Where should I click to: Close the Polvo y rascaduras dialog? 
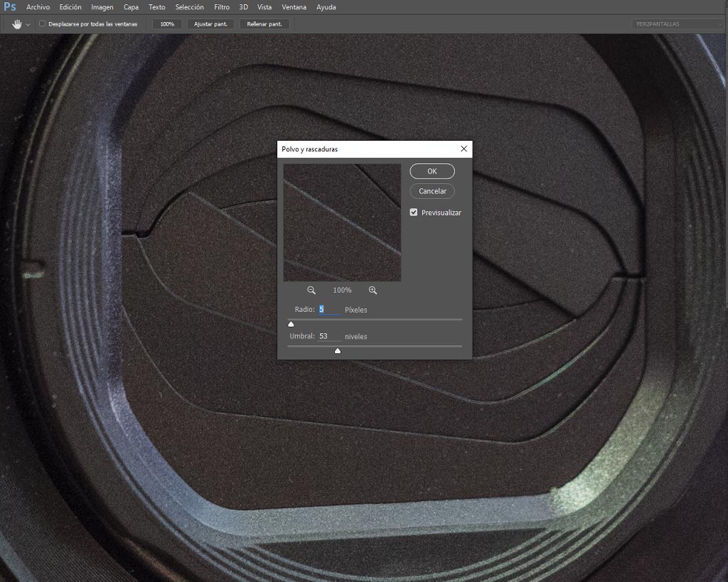tap(464, 149)
